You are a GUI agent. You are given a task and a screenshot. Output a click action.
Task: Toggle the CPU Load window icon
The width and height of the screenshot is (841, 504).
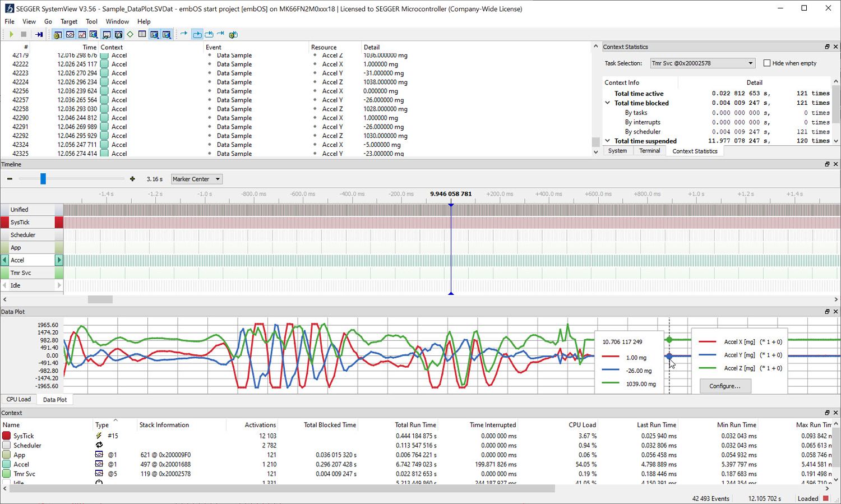(x=70, y=34)
